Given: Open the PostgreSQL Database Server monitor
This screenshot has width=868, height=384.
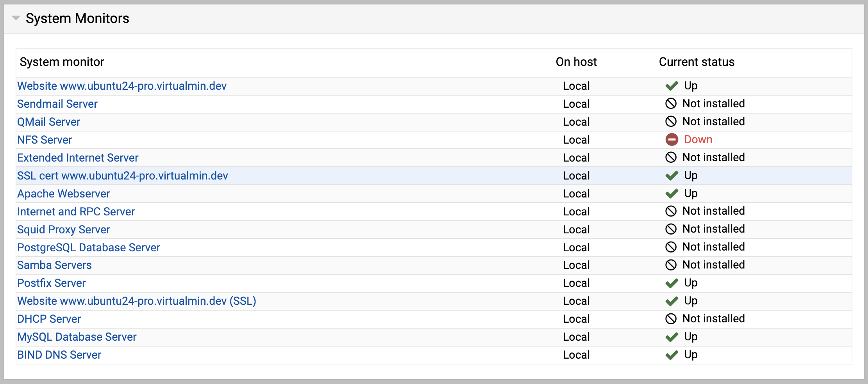Looking at the screenshot, I should point(89,247).
